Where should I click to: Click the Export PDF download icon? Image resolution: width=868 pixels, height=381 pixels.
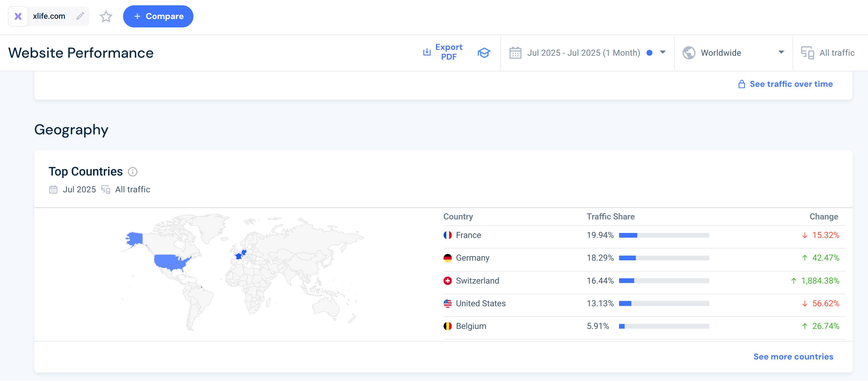coord(427,52)
